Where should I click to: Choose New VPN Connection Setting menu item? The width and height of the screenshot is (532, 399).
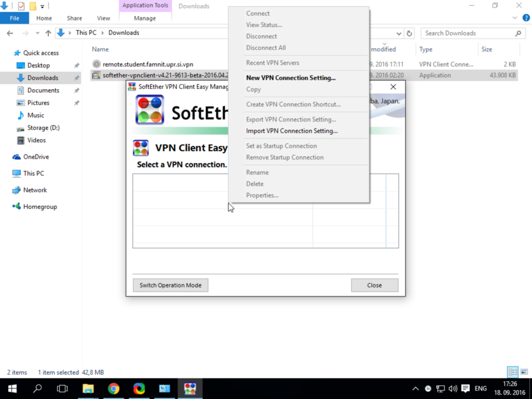291,78
